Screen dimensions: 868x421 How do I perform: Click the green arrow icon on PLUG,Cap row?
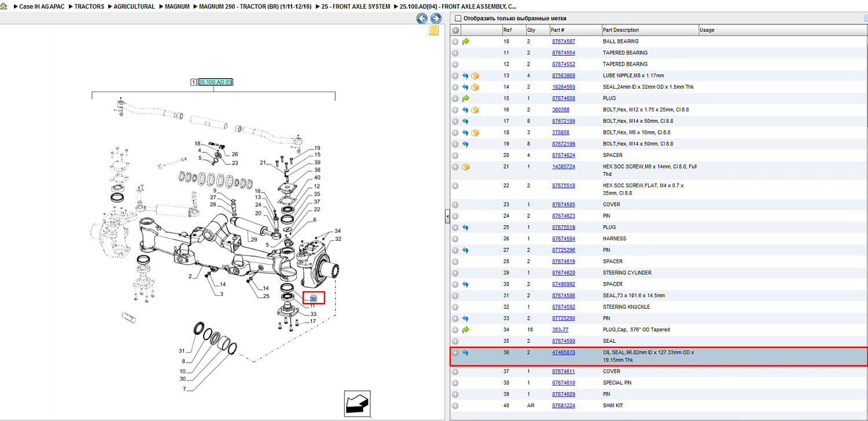pos(465,330)
